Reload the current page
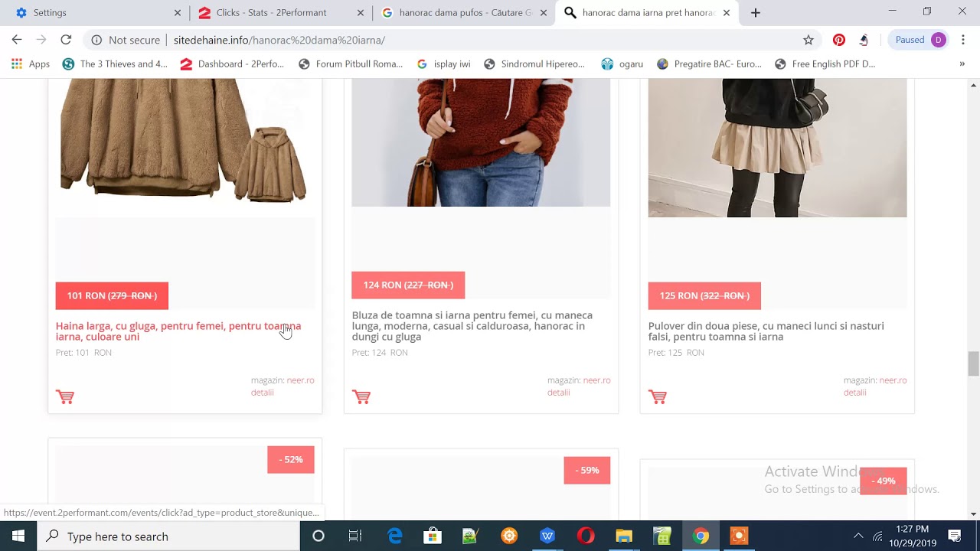This screenshot has height=551, width=980. coord(66,40)
